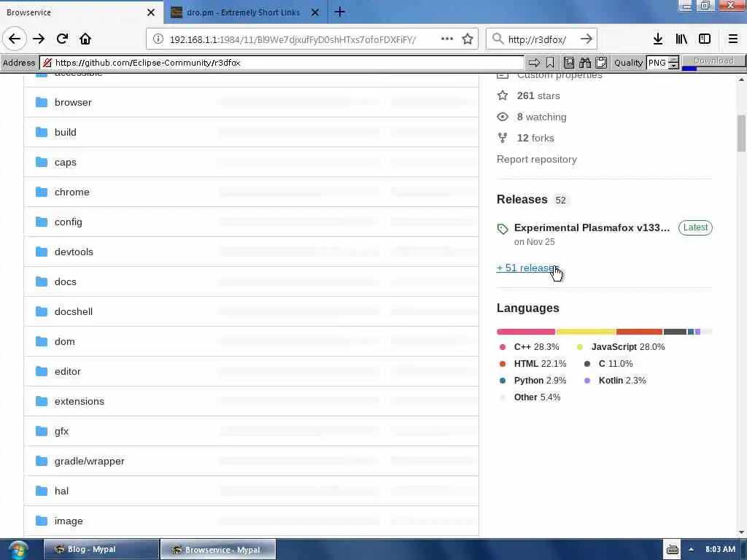
Task: Open the gradle/wrapper folder
Action: tap(90, 462)
